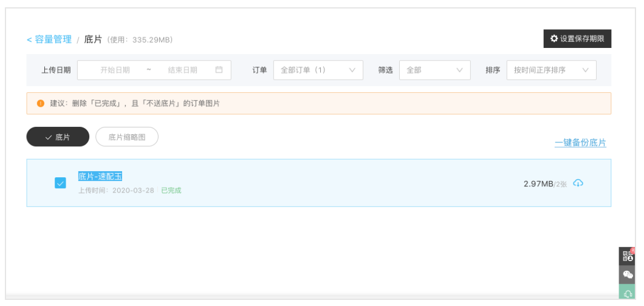The height and width of the screenshot is (306, 644).
Task: Click the WeChat sidebar icon
Action: [x=628, y=275]
